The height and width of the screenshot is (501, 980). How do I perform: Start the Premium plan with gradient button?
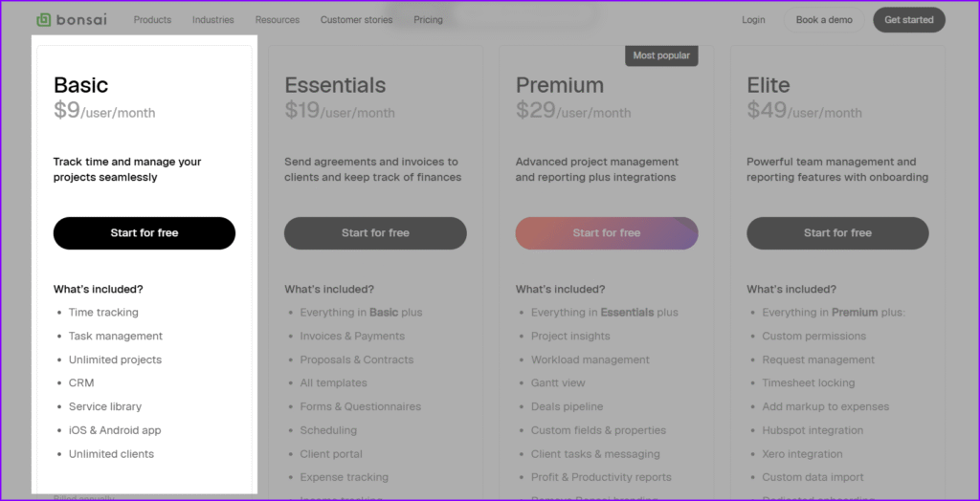pos(607,233)
